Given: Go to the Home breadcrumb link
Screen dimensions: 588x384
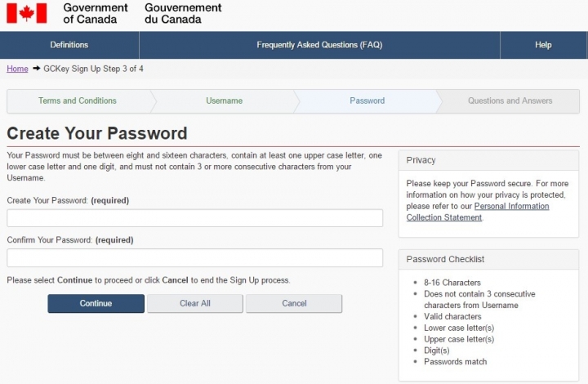Looking at the screenshot, I should click(x=17, y=69).
